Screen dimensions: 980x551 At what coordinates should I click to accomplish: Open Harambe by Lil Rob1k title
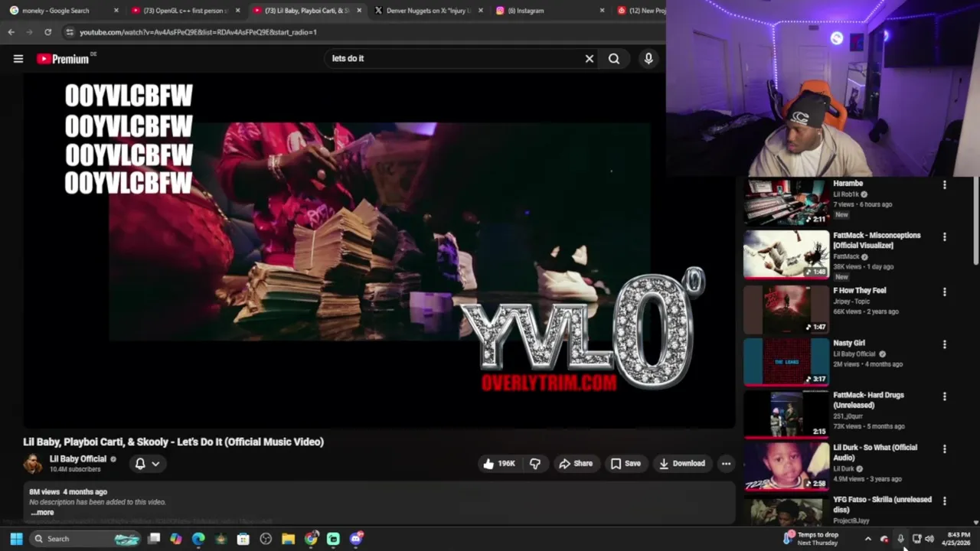(x=848, y=184)
